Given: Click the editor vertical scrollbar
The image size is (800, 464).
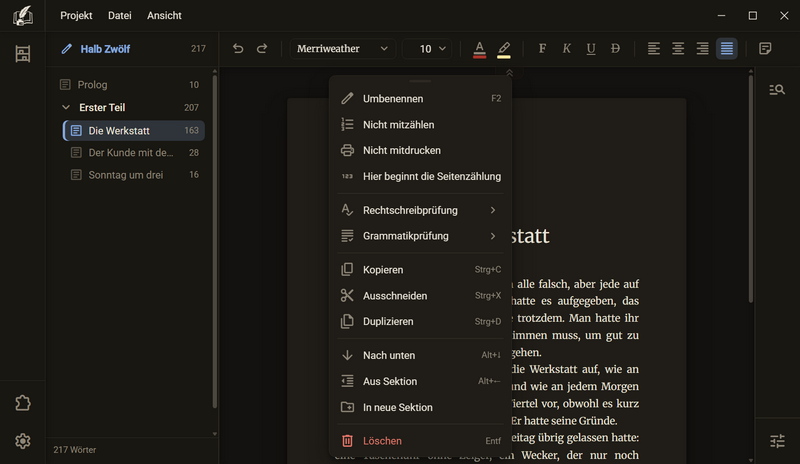Looking at the screenshot, I should click(751, 189).
